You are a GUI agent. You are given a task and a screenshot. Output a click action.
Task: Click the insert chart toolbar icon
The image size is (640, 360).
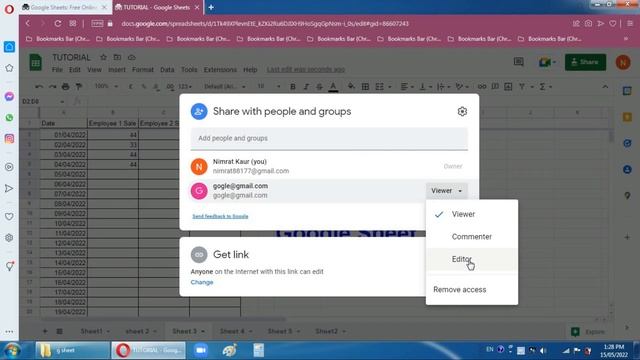508,87
